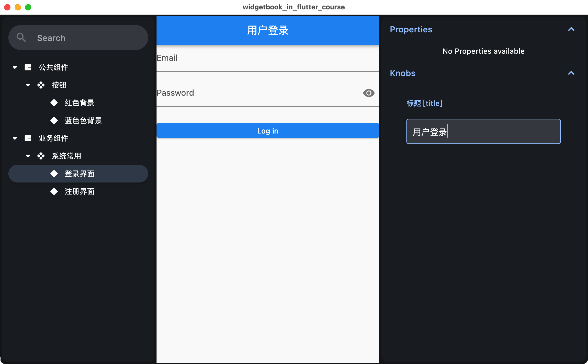Click the No Properties available text

(x=483, y=51)
